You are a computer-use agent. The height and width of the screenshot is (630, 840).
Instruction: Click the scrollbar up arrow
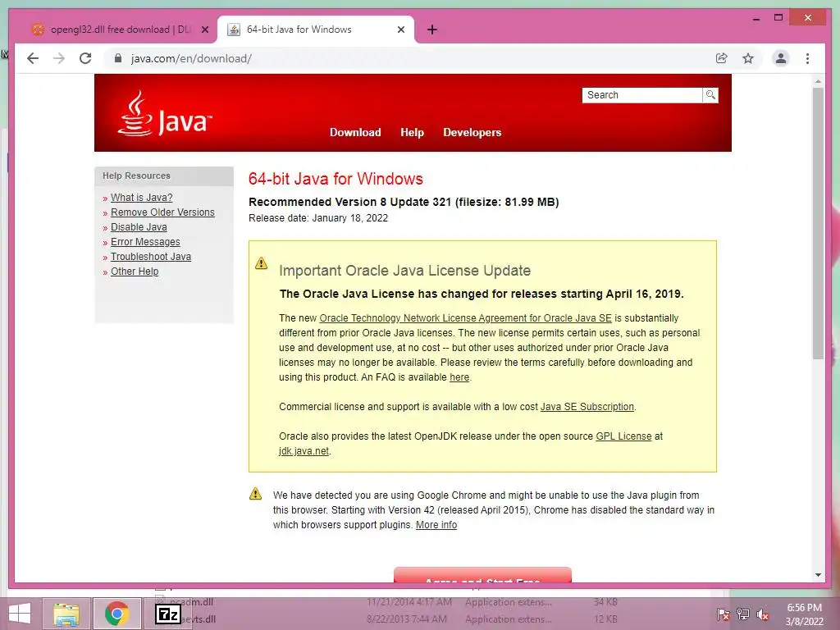coord(818,81)
